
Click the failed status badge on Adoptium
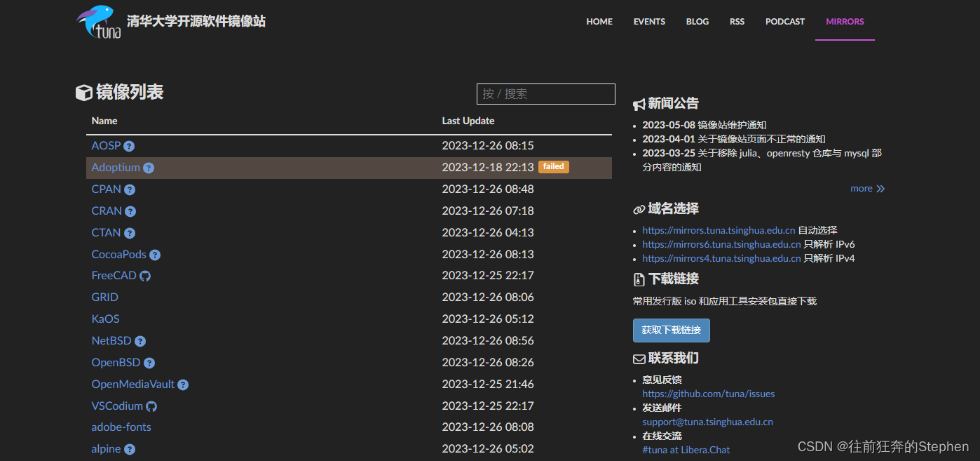pyautogui.click(x=554, y=167)
